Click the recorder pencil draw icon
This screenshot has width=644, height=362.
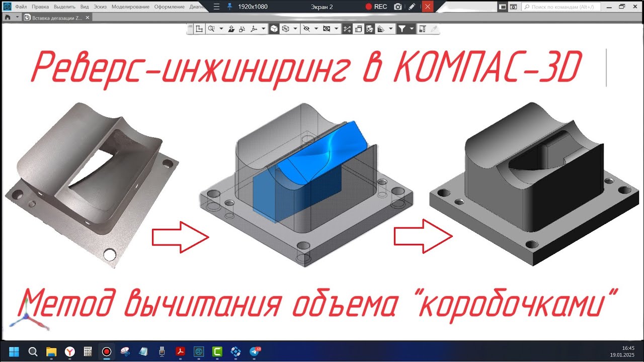click(412, 7)
